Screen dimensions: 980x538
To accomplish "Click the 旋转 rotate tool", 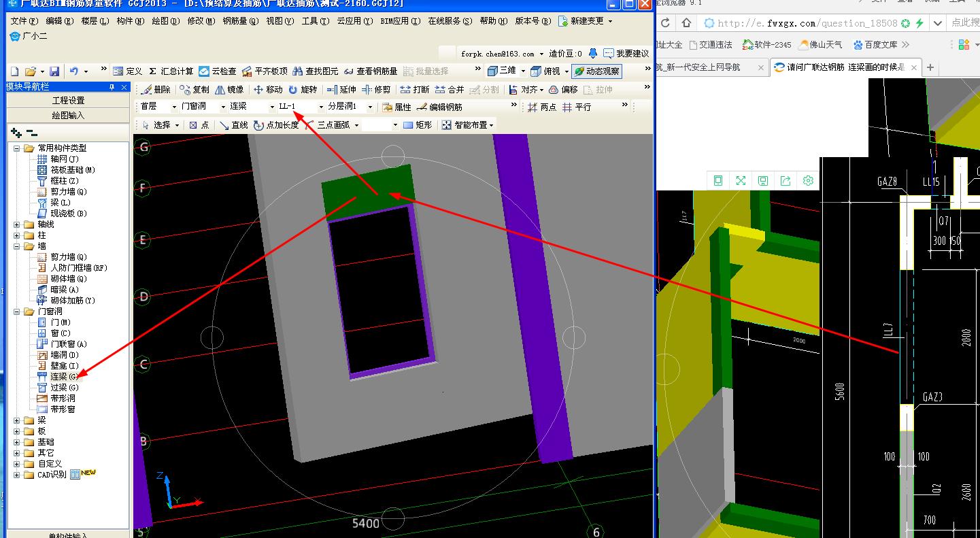I will point(303,89).
